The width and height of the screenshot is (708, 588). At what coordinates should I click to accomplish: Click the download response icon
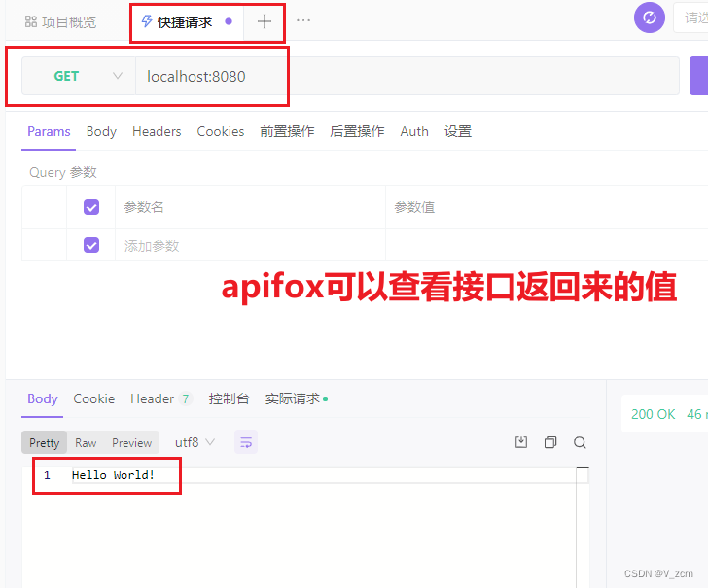point(521,442)
